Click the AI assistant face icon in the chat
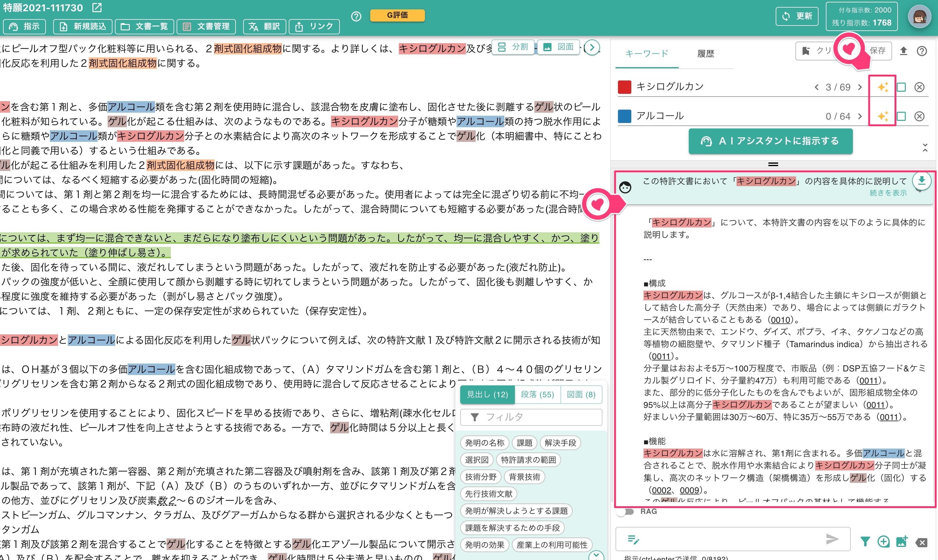Viewport: 938px width, 560px height. (x=625, y=187)
